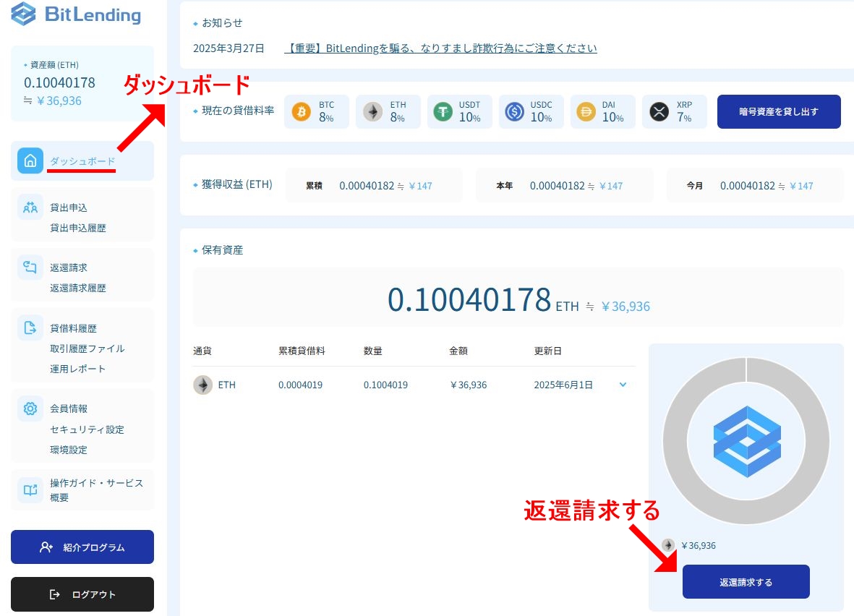Click the operation guide book icon
The image size is (854, 616).
coord(30,489)
